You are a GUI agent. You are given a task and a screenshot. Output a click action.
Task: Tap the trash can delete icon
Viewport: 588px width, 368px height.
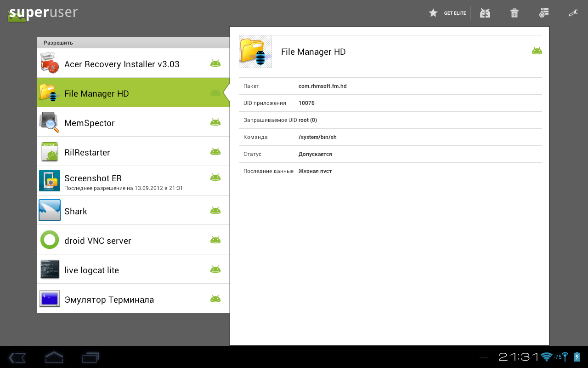(514, 13)
